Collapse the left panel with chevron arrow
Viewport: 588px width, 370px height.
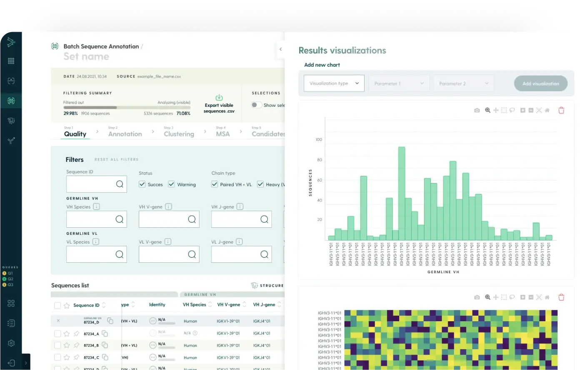click(x=280, y=49)
